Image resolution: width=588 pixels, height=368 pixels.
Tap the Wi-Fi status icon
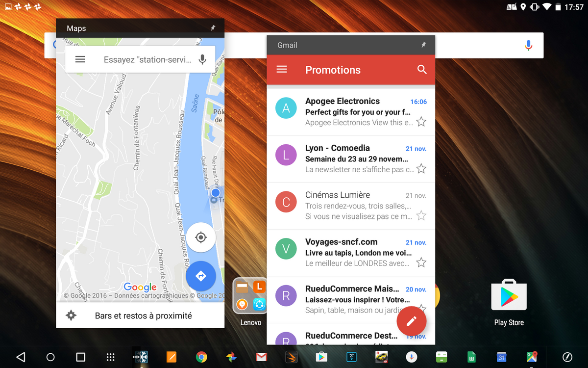point(547,7)
